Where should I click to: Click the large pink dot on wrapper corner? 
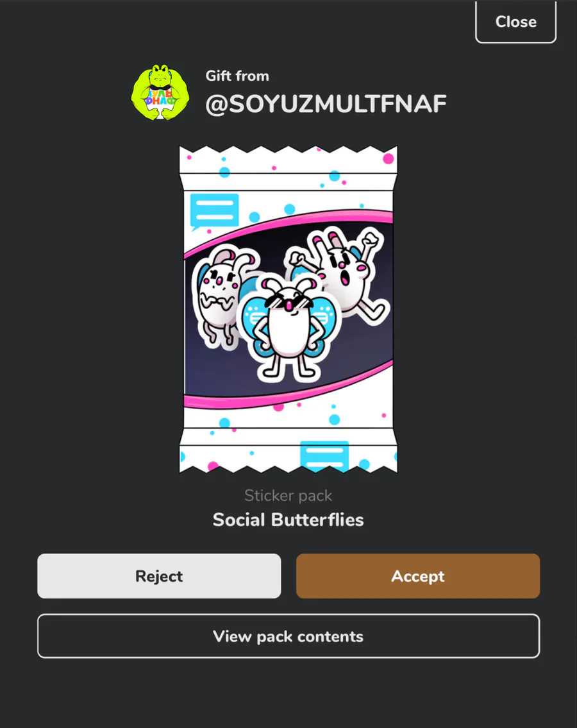tap(388, 159)
